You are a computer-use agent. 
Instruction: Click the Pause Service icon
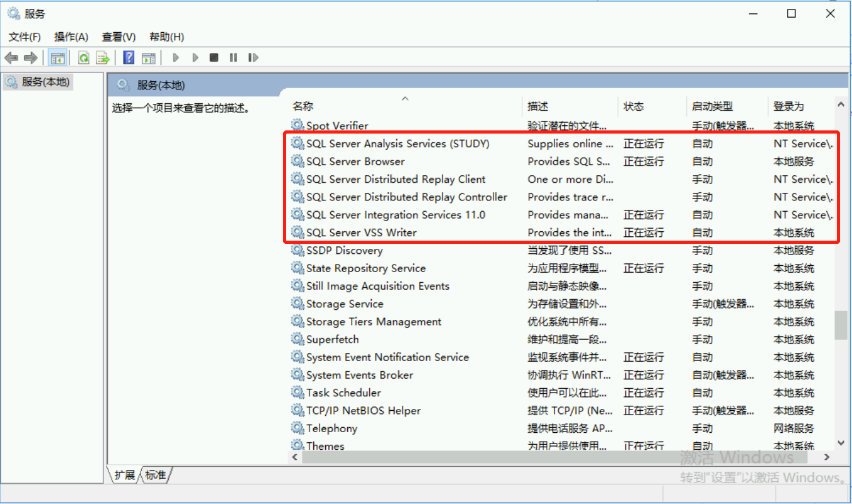click(234, 58)
